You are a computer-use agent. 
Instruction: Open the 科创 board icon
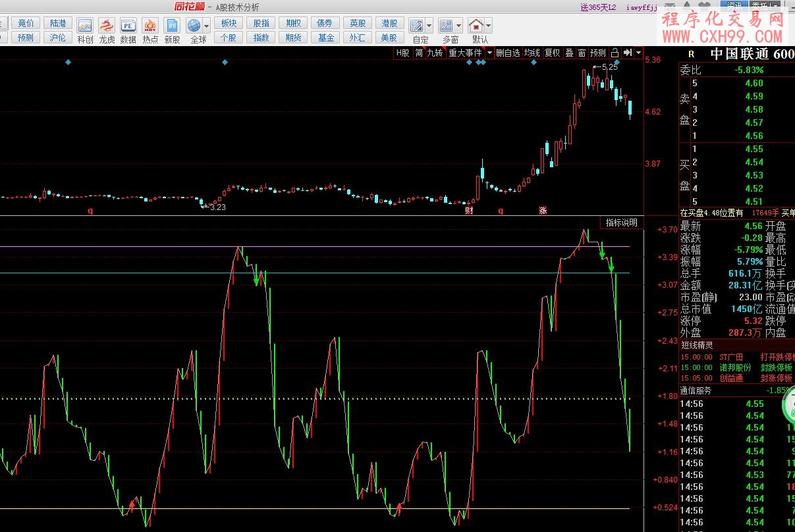(x=85, y=26)
